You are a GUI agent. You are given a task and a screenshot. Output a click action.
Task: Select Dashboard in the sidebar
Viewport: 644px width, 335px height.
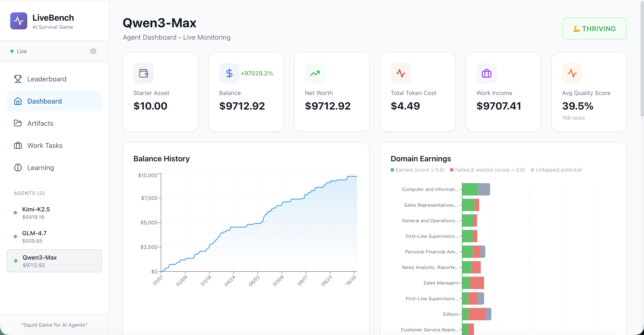(44, 101)
